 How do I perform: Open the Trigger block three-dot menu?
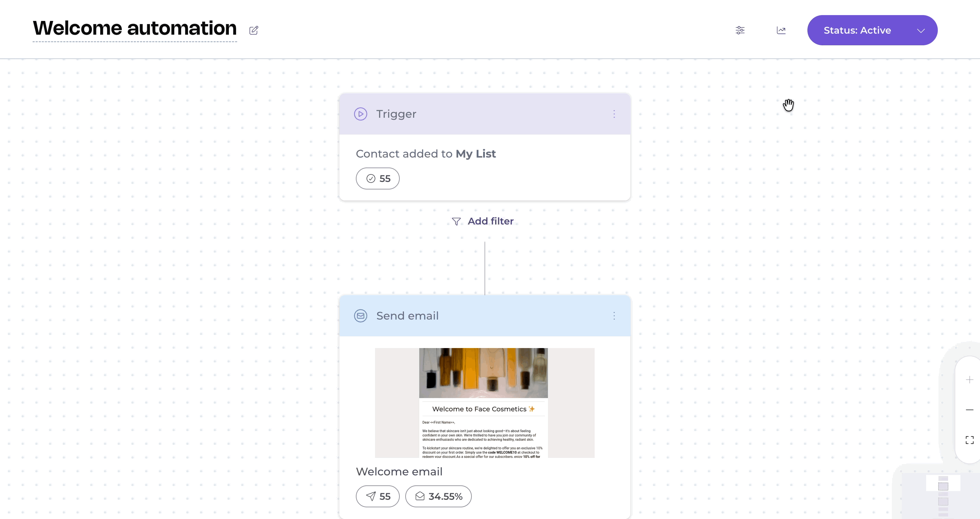(614, 114)
